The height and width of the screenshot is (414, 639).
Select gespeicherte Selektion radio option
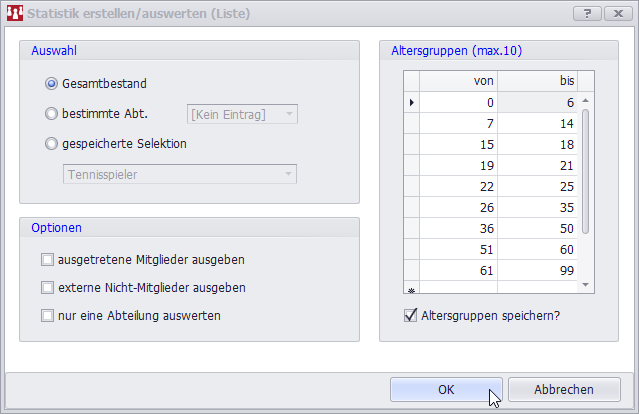[52, 143]
